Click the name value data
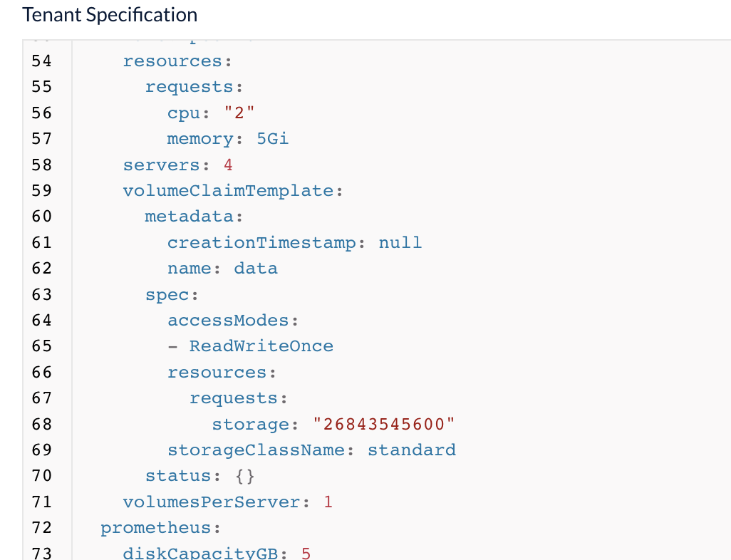The image size is (731, 560). 255,268
